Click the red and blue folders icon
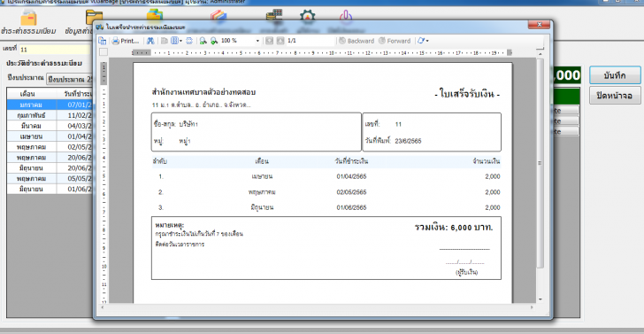Image resolution: width=644 pixels, height=334 pixels. pyautogui.click(x=218, y=15)
